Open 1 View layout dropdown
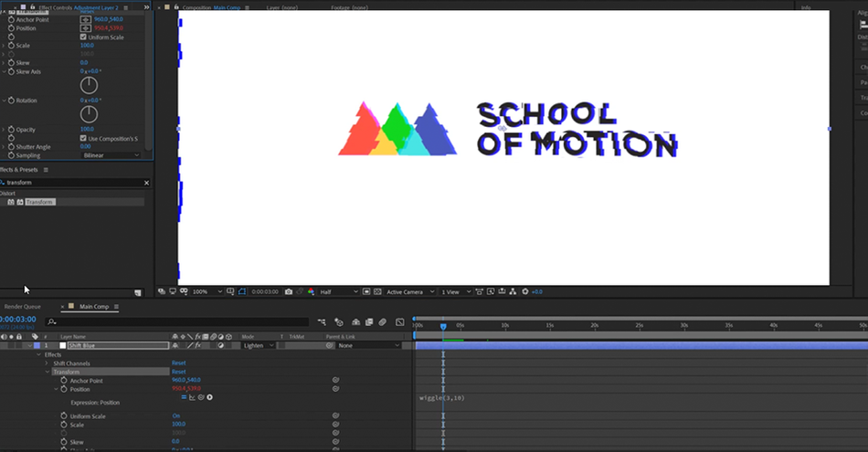This screenshot has width=868, height=452. point(456,291)
